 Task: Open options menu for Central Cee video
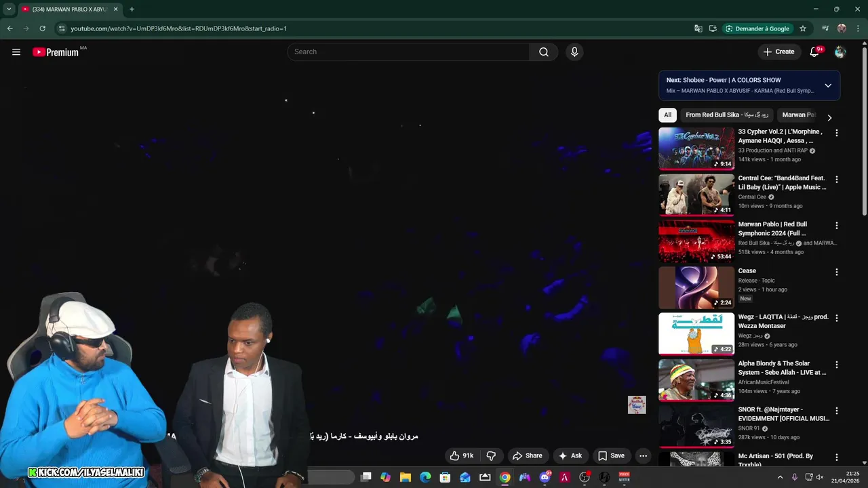(836, 180)
